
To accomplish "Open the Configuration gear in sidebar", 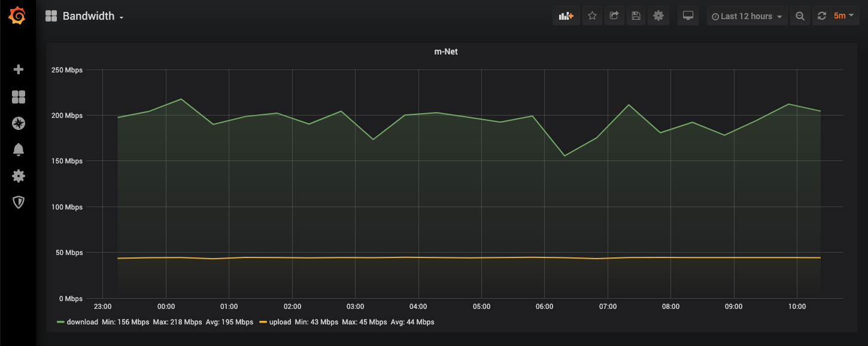I will (x=19, y=176).
